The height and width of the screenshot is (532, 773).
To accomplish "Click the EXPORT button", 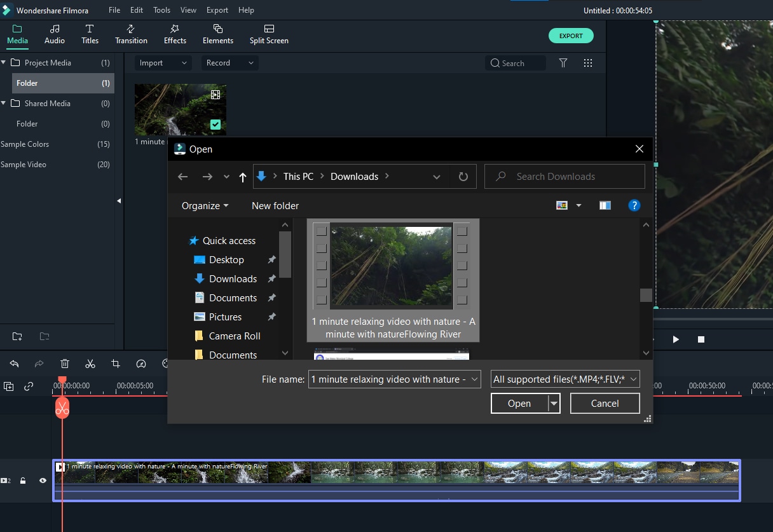I will pos(570,36).
